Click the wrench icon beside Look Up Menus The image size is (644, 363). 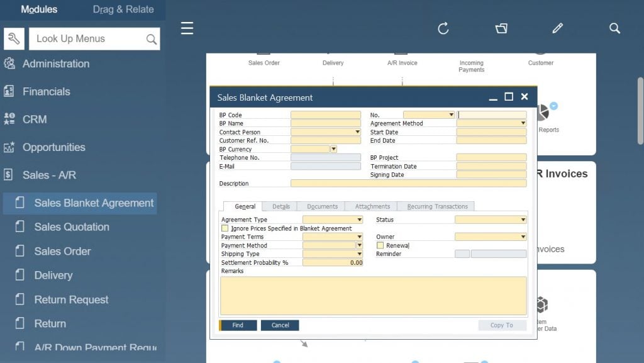click(x=14, y=38)
